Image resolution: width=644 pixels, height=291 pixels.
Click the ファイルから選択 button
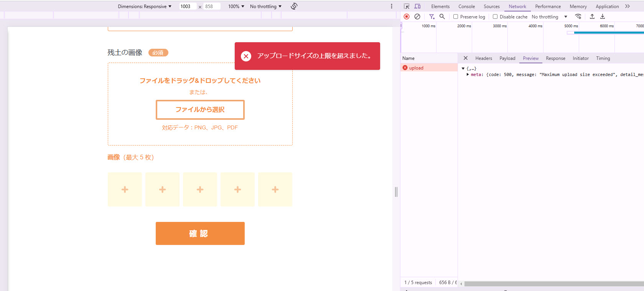pyautogui.click(x=200, y=110)
